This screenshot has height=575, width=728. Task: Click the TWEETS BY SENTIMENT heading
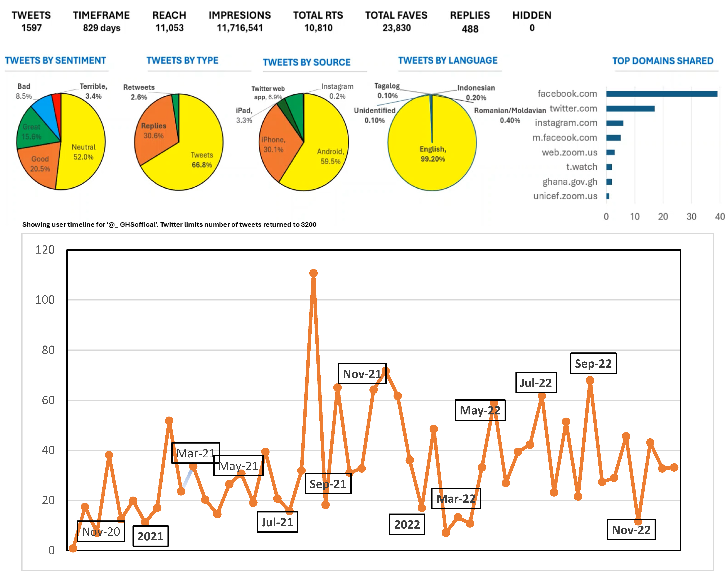55,61
